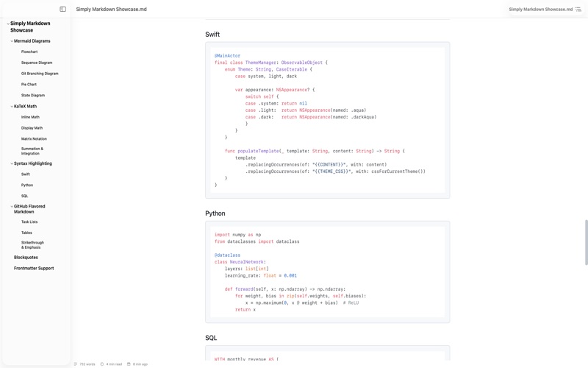Jump to Display Math section

coord(32,128)
